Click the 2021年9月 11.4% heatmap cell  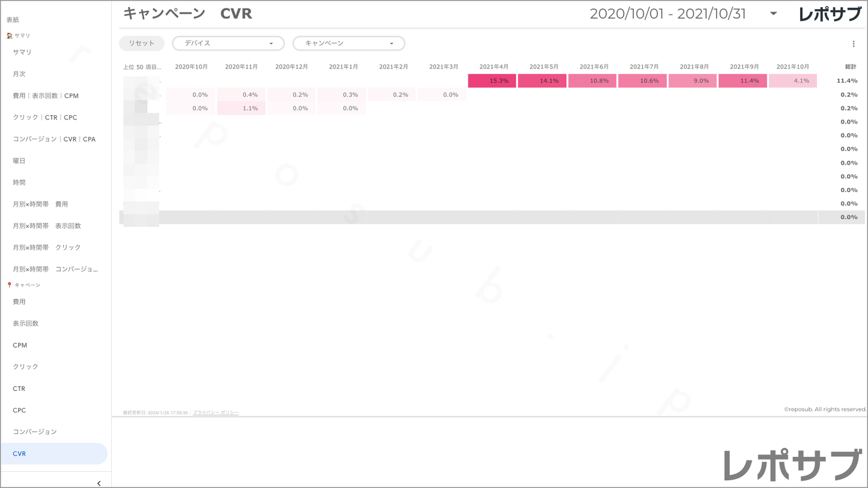[x=742, y=81]
